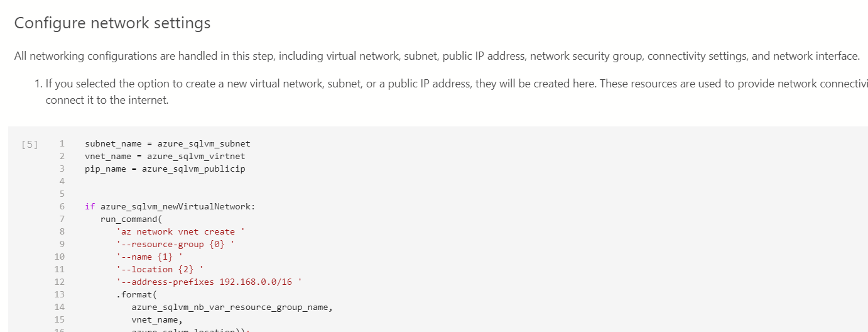Click the '--location {2}' string line
Screen dimensions: 868x332
pyautogui.click(x=160, y=269)
